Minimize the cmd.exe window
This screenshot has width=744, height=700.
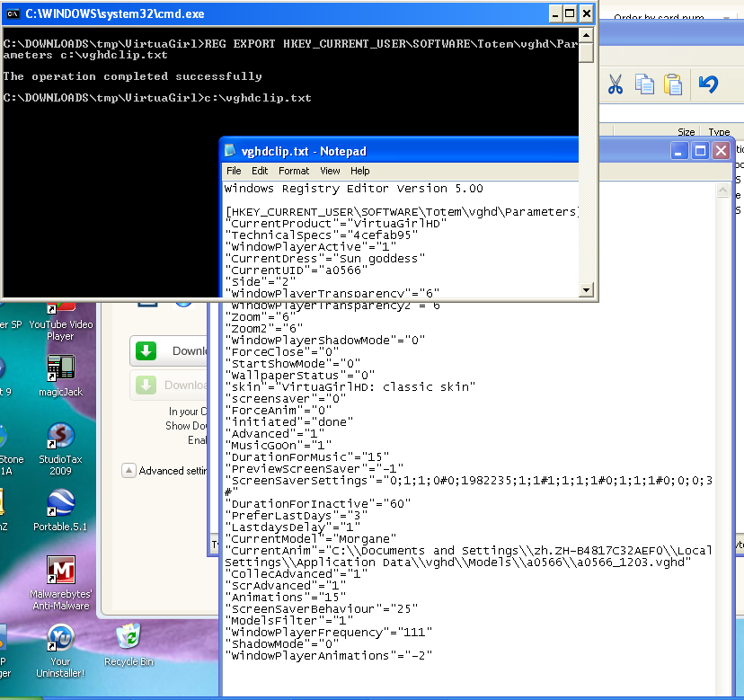555,14
